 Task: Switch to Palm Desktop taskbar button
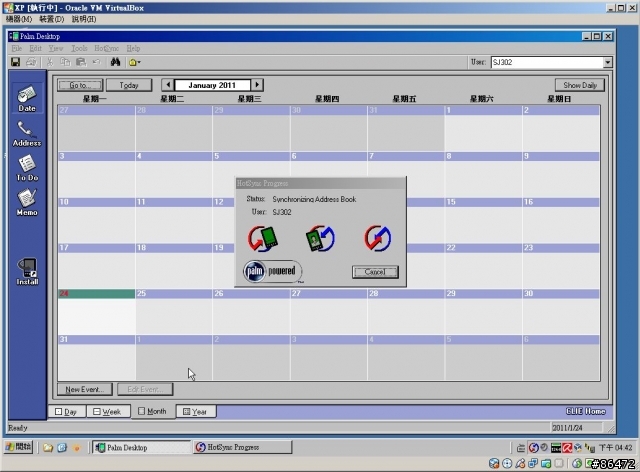(x=142, y=448)
